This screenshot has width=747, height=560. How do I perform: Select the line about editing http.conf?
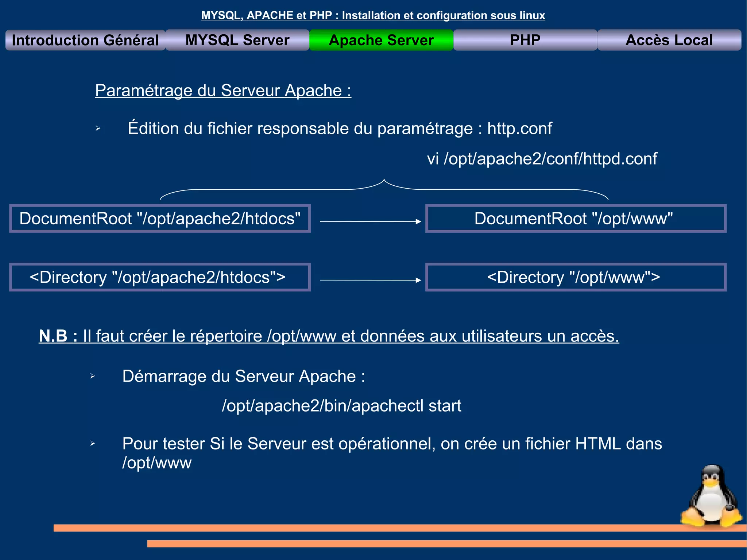click(340, 128)
